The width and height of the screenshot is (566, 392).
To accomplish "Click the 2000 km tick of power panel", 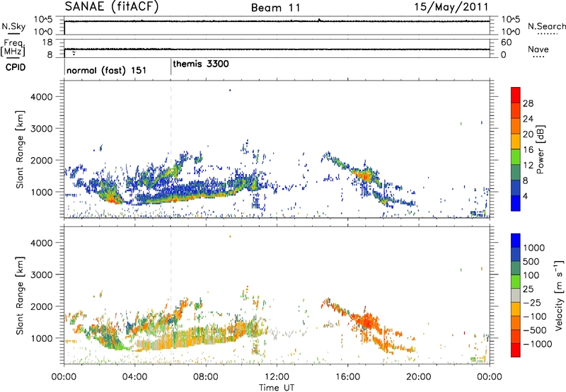I will [41, 160].
